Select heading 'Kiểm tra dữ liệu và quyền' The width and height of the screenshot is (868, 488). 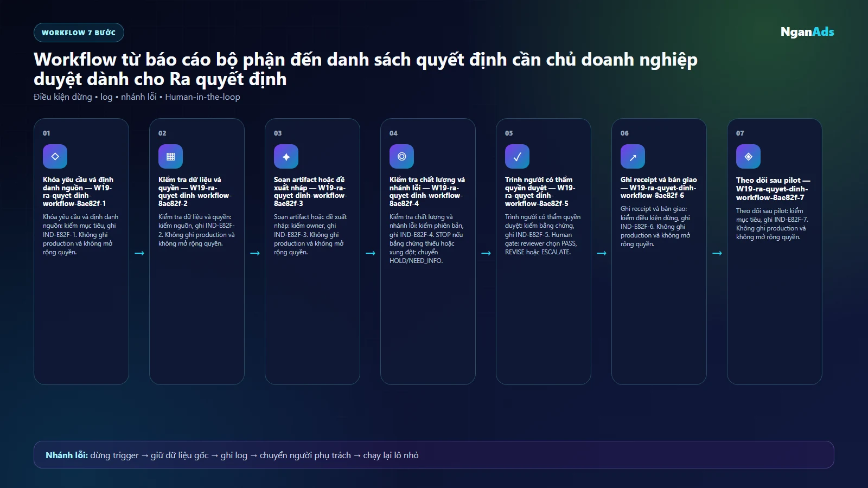pos(195,191)
